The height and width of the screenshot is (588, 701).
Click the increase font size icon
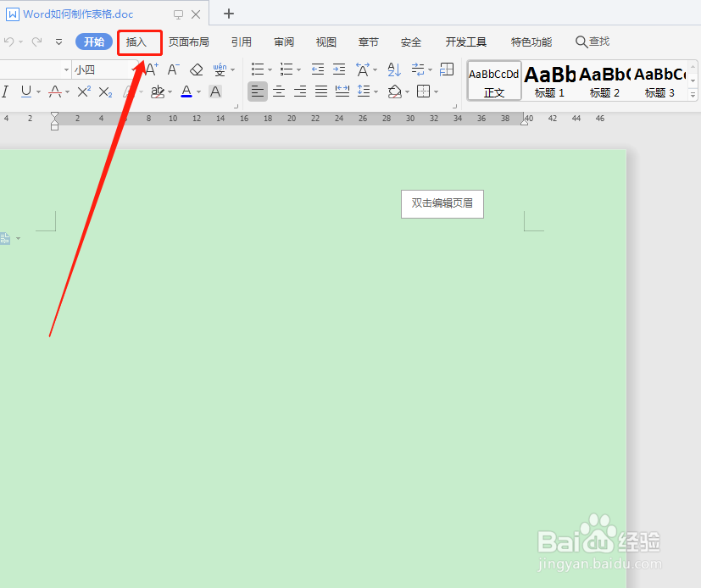click(152, 69)
